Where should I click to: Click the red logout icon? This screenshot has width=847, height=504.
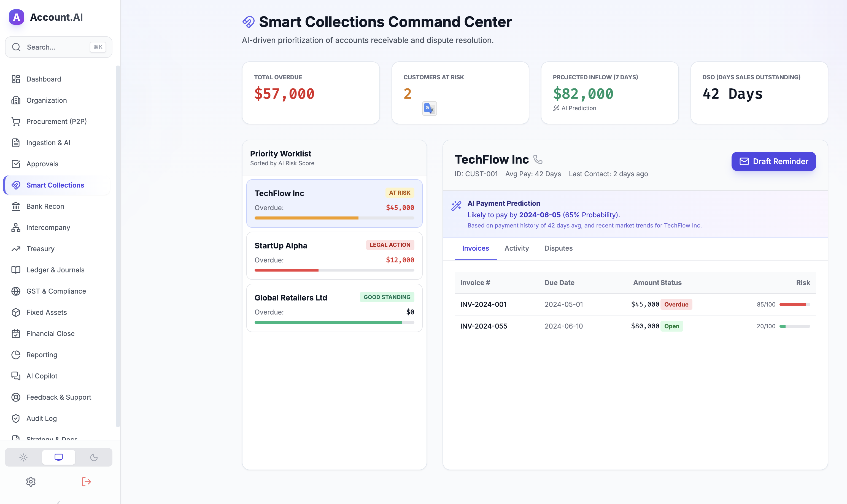(x=86, y=481)
